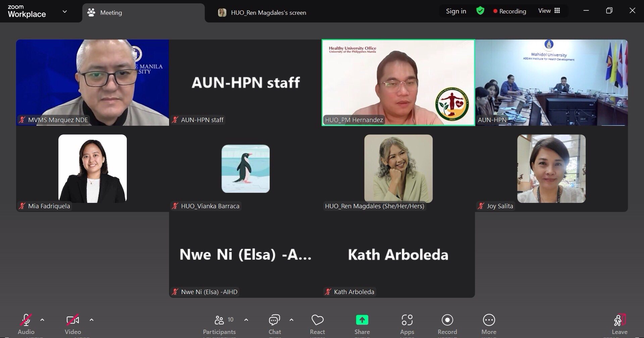The height and width of the screenshot is (338, 644).
Task: Click the Nwe Ni (Elsa) -AIHD name label
Action: 209,292
